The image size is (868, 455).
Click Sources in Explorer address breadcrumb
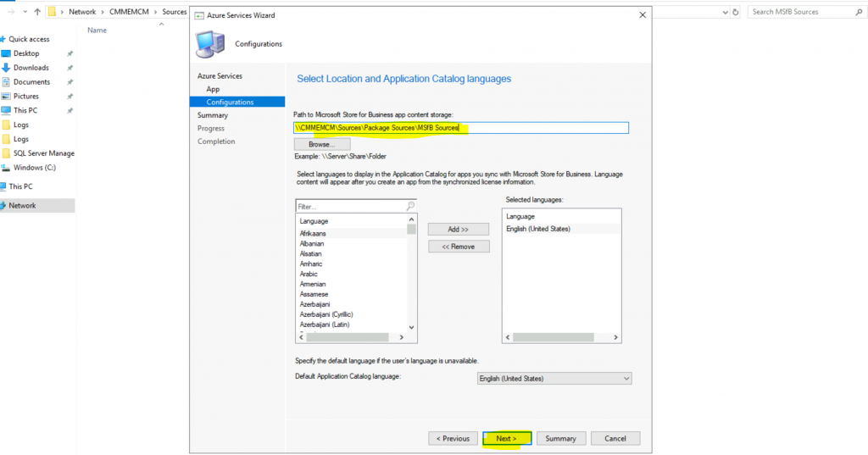[175, 12]
